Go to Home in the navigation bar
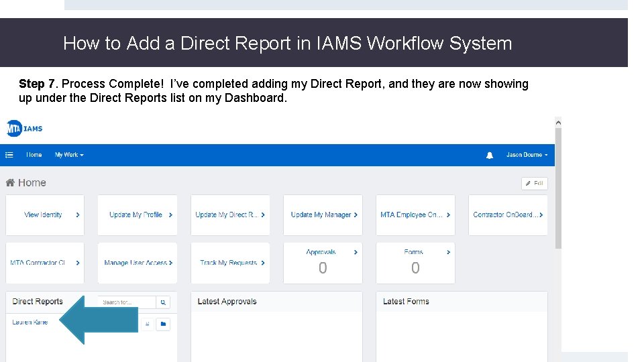Viewport: 644px width, 362px height. click(x=34, y=155)
